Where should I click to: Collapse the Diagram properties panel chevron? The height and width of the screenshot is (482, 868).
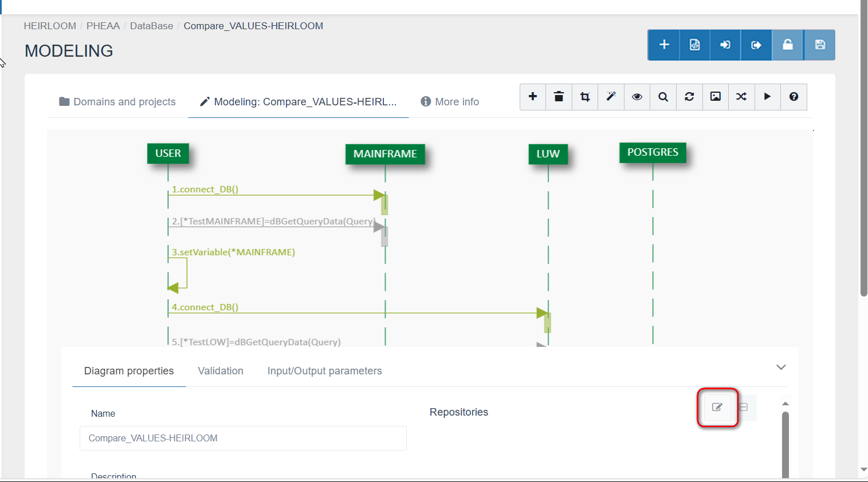781,367
